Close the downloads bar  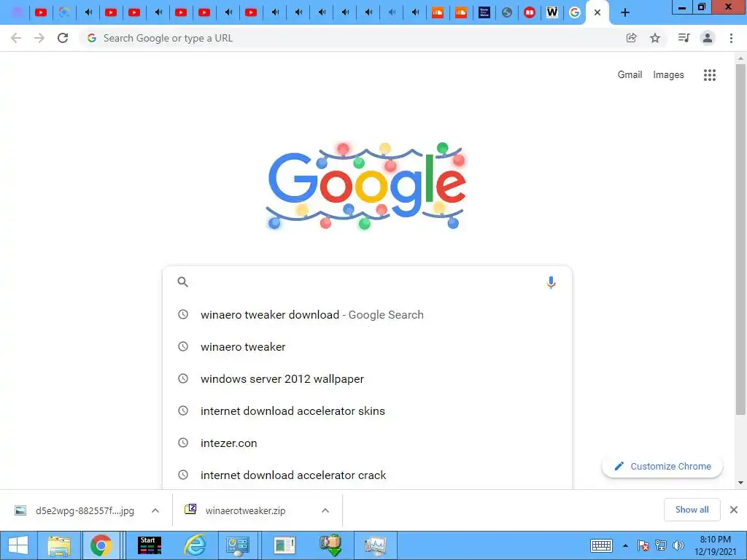pyautogui.click(x=734, y=510)
